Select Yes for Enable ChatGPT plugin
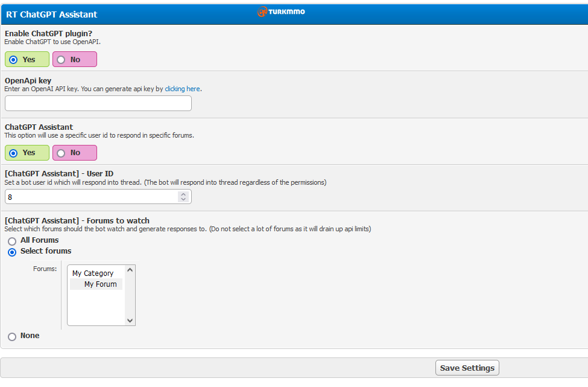Viewport: 588px width, 387px height. pyautogui.click(x=27, y=59)
